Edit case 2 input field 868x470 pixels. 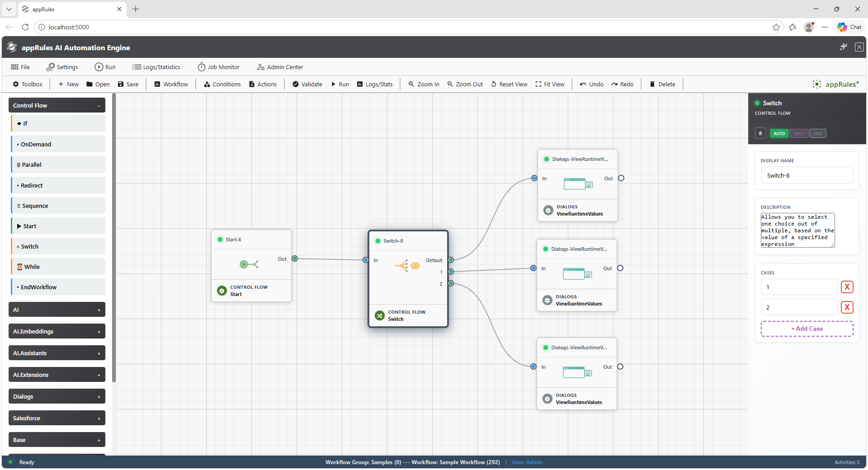(799, 307)
